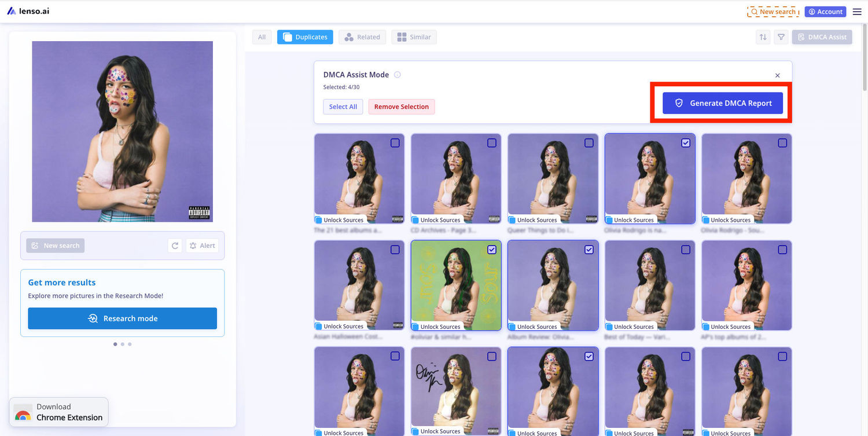Click the DMCA Assist toolbar button
This screenshot has width=868, height=436.
click(x=822, y=37)
